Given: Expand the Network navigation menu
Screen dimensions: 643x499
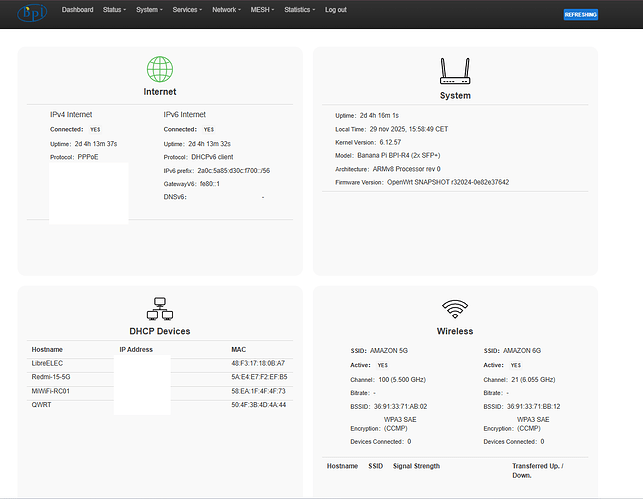Looking at the screenshot, I should pos(226,10).
